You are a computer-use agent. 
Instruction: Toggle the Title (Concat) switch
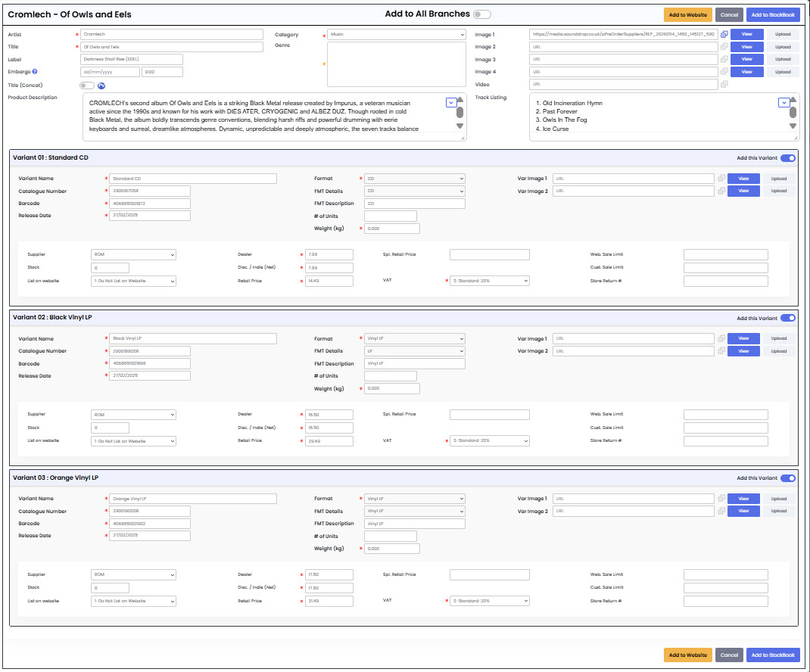[87, 86]
